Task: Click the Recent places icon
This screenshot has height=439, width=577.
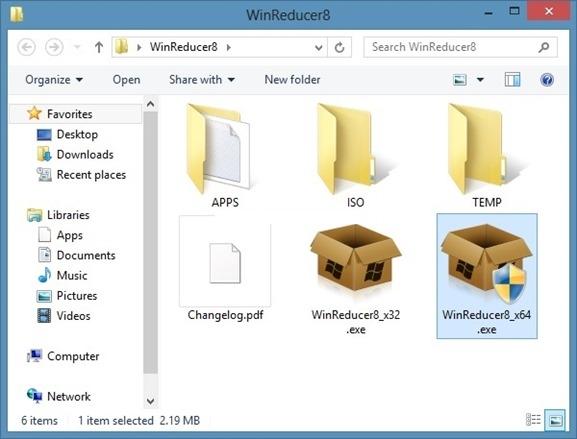Action: [44, 174]
